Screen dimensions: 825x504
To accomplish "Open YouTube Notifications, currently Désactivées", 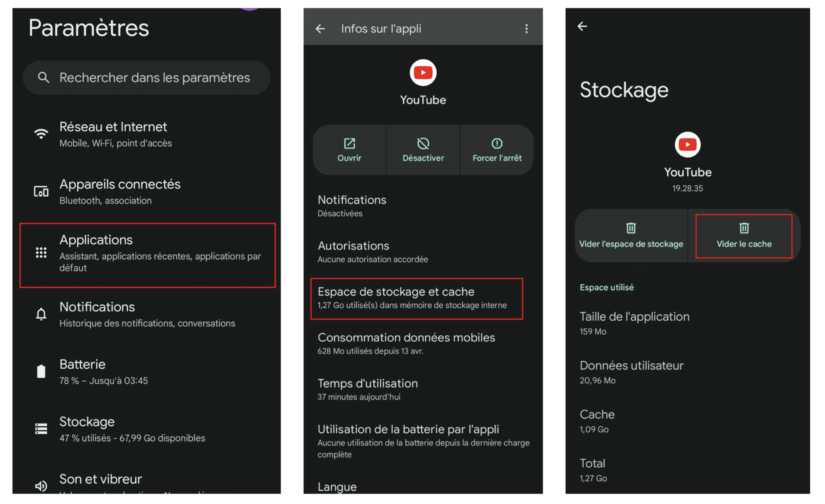I will pyautogui.click(x=423, y=206).
